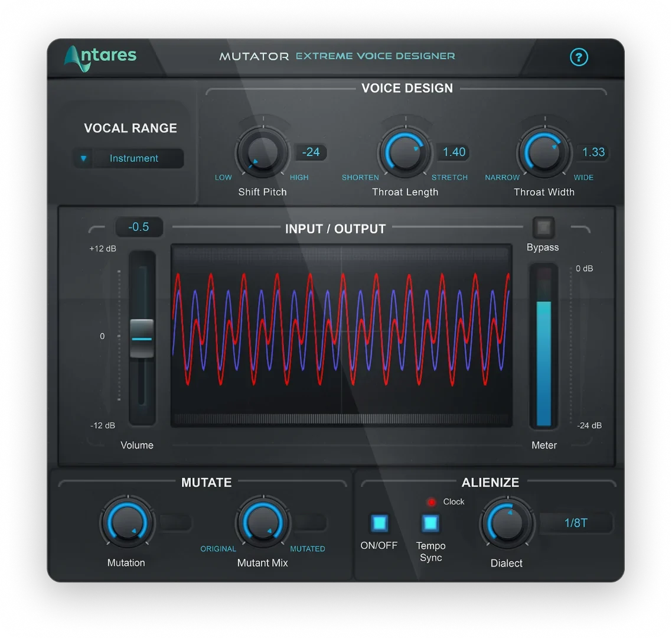Click the Clock label text
Viewport: 672px width, 638px height.
[x=454, y=502]
